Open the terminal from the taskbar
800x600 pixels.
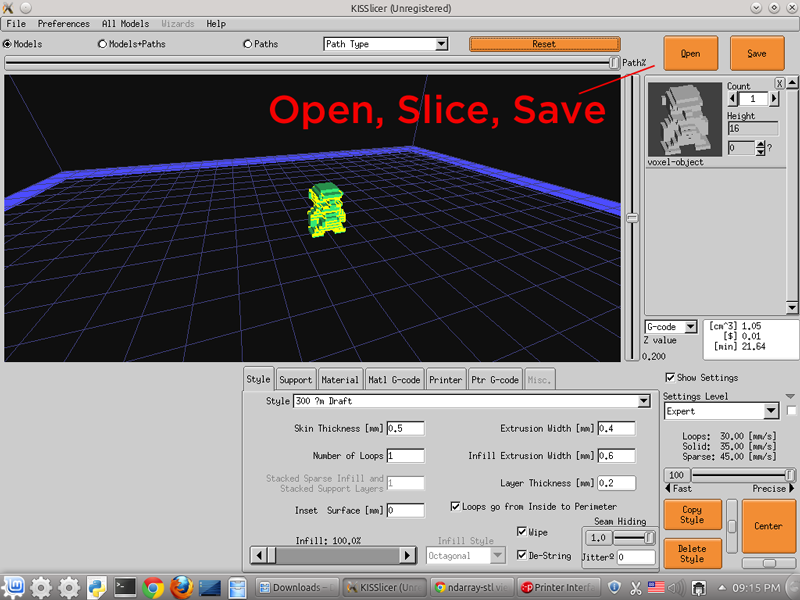(x=124, y=587)
